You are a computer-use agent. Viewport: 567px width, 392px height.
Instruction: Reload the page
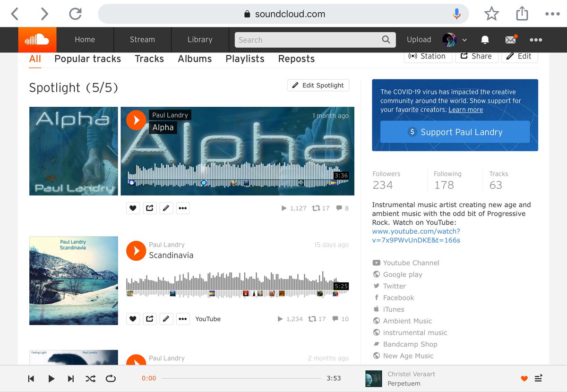pos(76,14)
